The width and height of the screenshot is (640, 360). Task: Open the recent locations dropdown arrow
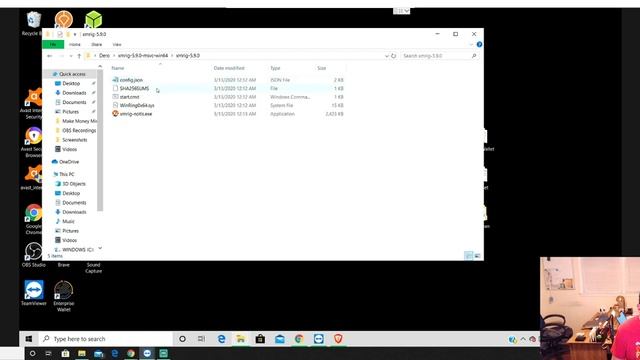71,56
